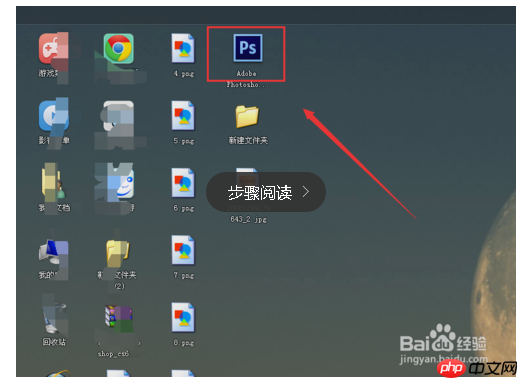
Task: Select the 4.png file icon
Action: click(x=183, y=48)
